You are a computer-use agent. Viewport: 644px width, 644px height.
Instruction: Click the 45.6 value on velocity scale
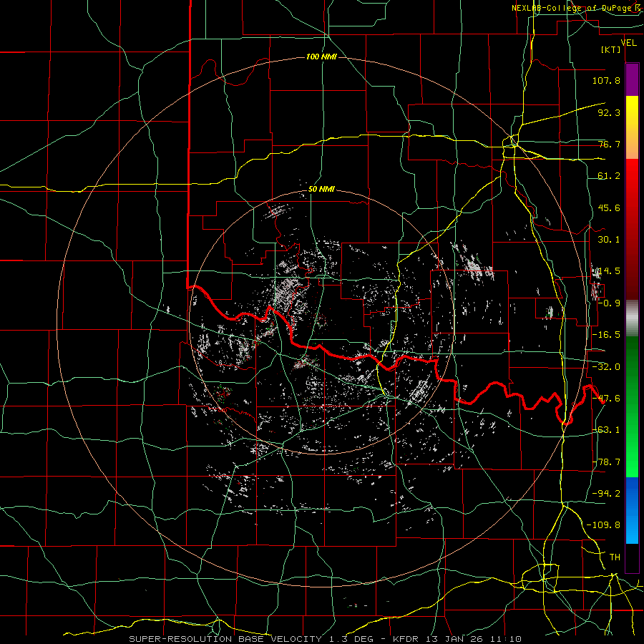609,208
